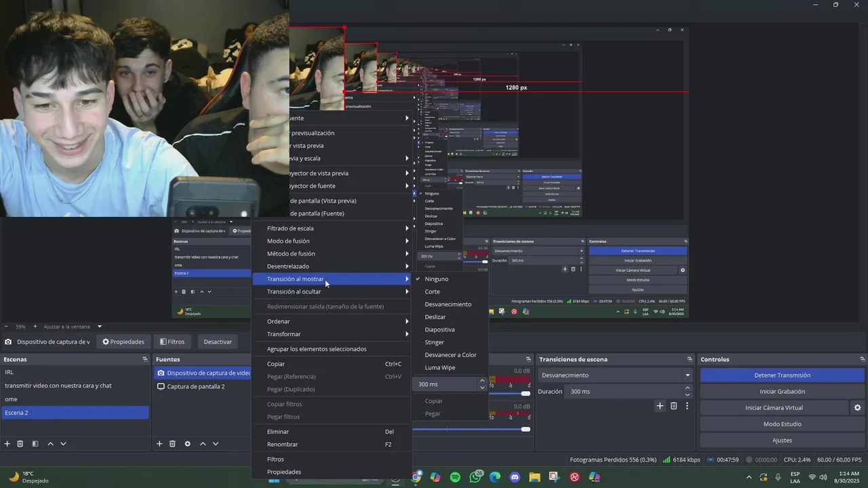This screenshot has height=488, width=868.
Task: Open source properties gear in Fuentes toolbar
Action: (188, 444)
